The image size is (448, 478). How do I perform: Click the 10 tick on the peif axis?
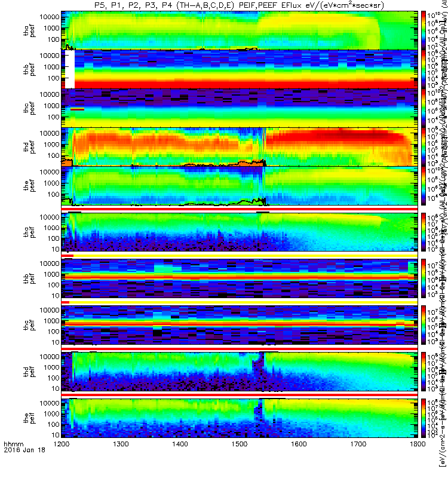pyautogui.click(x=56, y=435)
